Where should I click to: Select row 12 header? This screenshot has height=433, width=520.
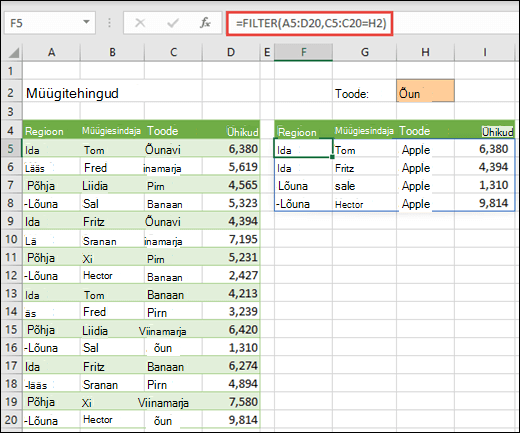[11, 275]
